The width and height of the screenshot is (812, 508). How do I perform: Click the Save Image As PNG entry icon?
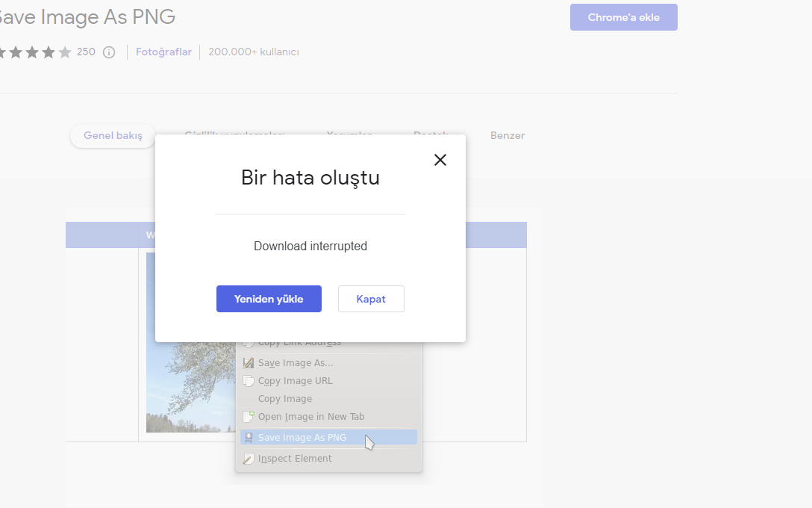(x=249, y=438)
